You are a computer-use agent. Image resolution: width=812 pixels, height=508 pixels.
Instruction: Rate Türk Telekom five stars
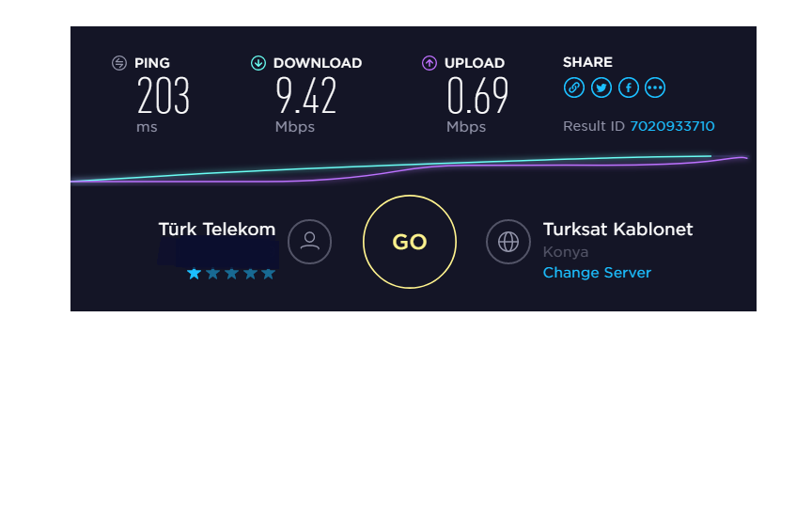(268, 273)
